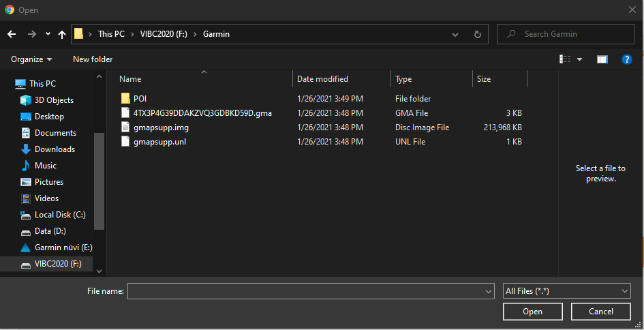Refresh the Garmin folder view

477,35
